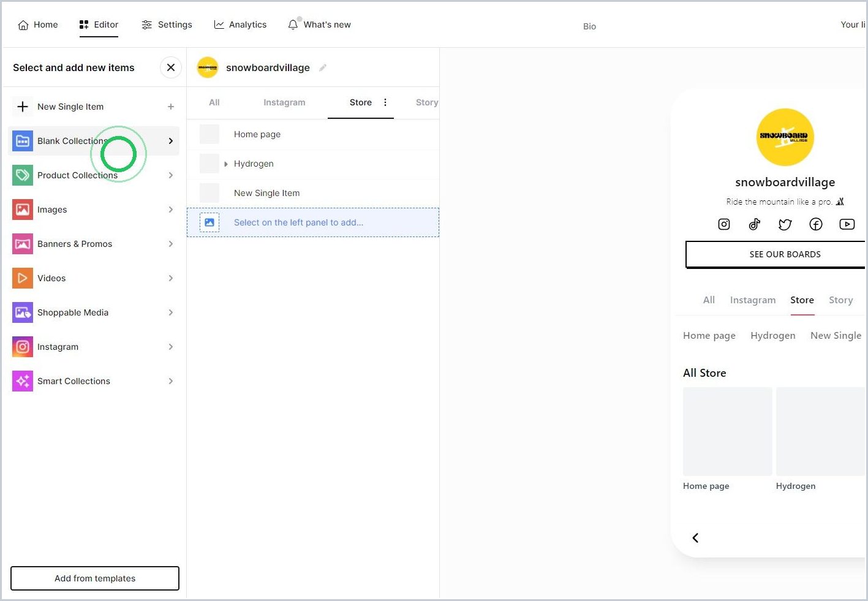This screenshot has width=868, height=601.
Task: Click the Shoppable Media icon
Action: click(x=23, y=312)
